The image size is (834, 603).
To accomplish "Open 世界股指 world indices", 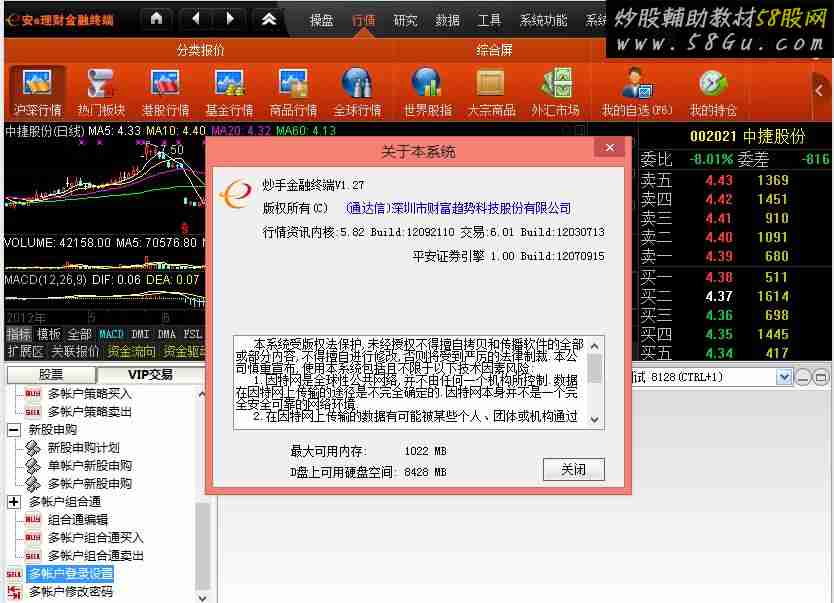I will point(428,93).
